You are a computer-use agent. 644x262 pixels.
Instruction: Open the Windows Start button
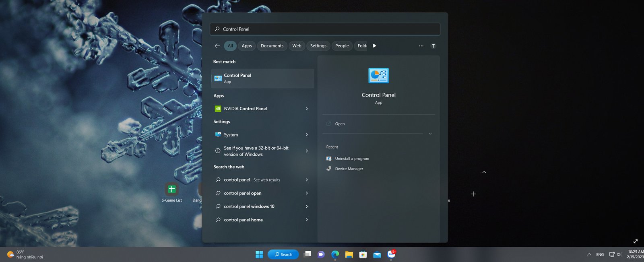[259, 254]
